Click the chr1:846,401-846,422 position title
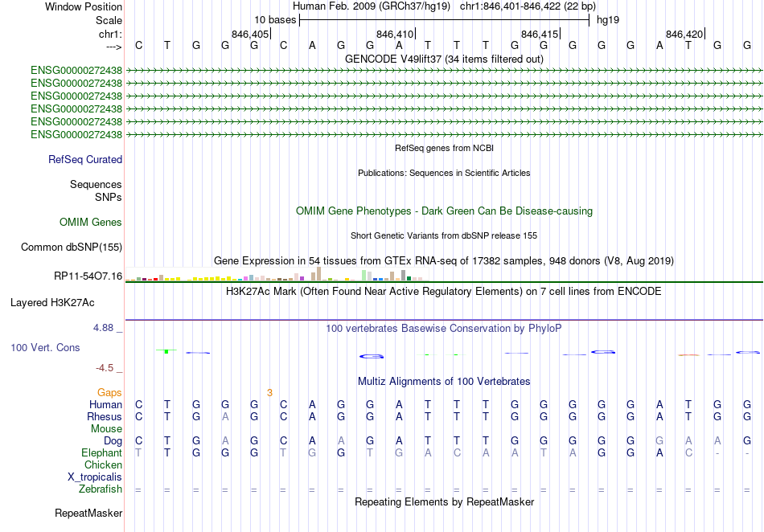The image size is (764, 532). tap(528, 6)
